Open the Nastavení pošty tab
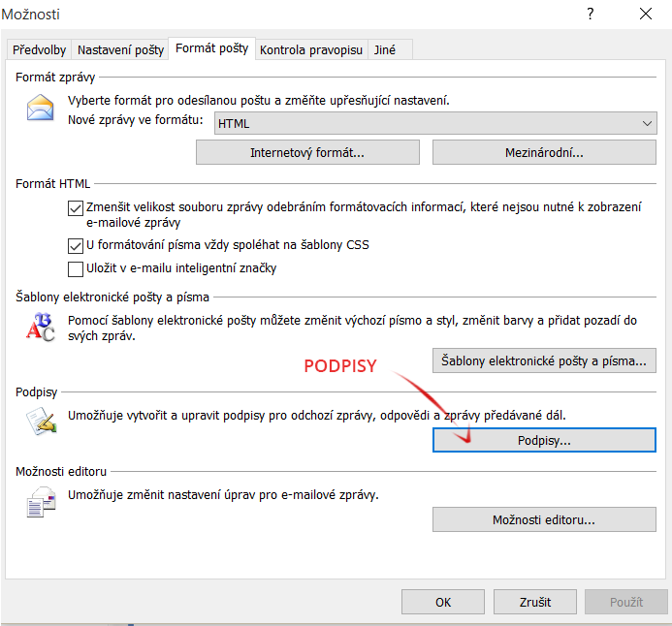The image size is (672, 626). pyautogui.click(x=120, y=50)
